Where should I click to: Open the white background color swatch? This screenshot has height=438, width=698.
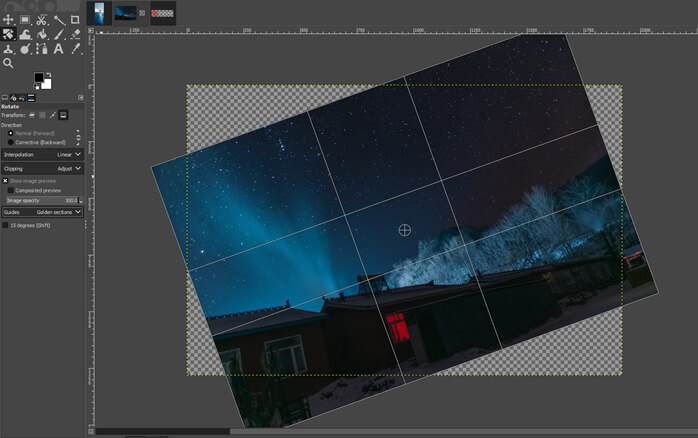tap(47, 84)
